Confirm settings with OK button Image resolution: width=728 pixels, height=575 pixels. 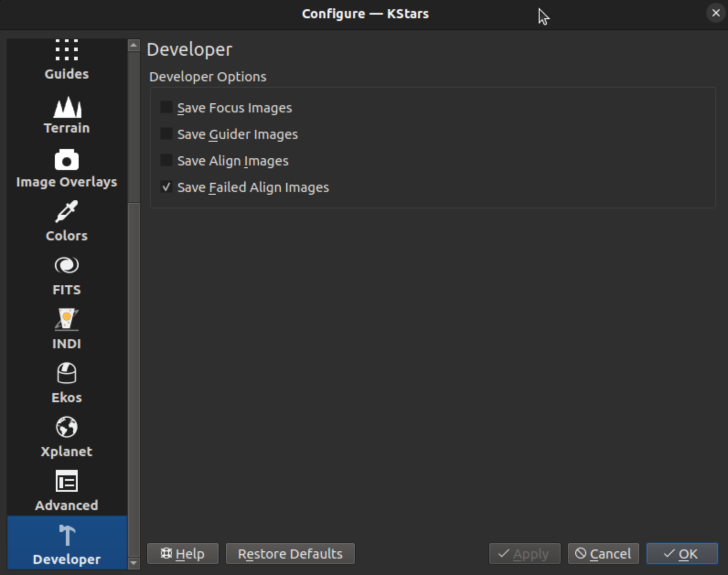(681, 554)
